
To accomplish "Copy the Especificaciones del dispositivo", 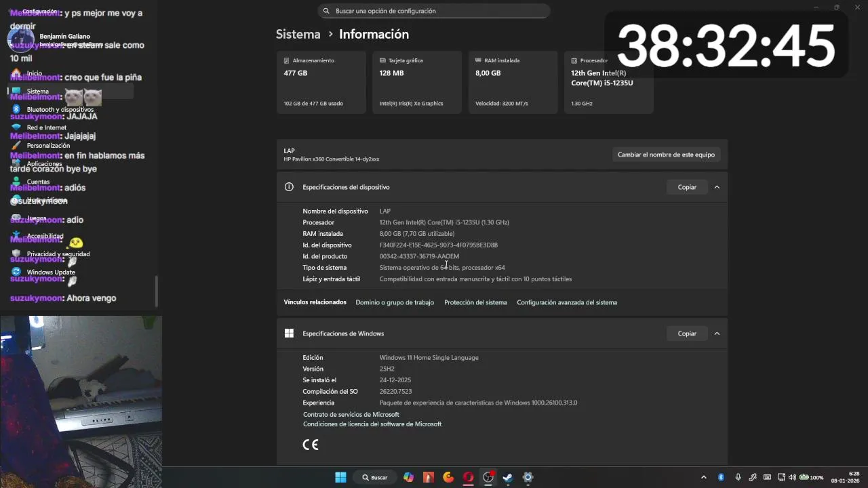I will [687, 187].
